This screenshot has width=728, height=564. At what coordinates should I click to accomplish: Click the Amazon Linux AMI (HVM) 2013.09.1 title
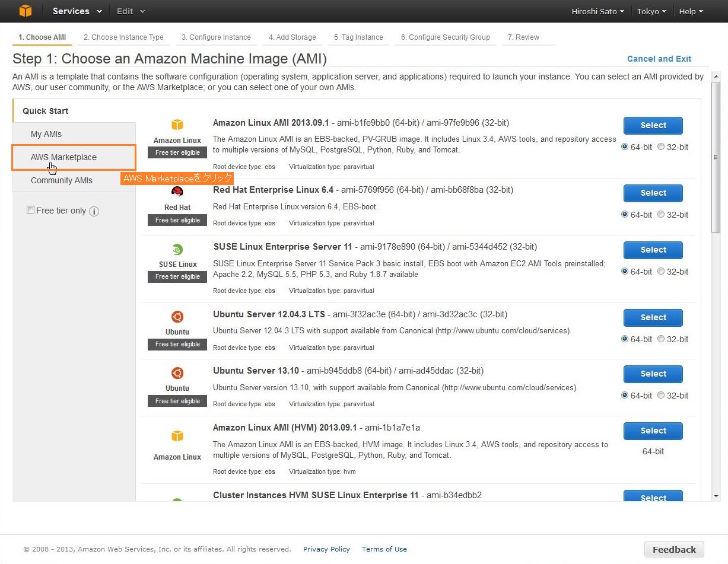point(285,428)
